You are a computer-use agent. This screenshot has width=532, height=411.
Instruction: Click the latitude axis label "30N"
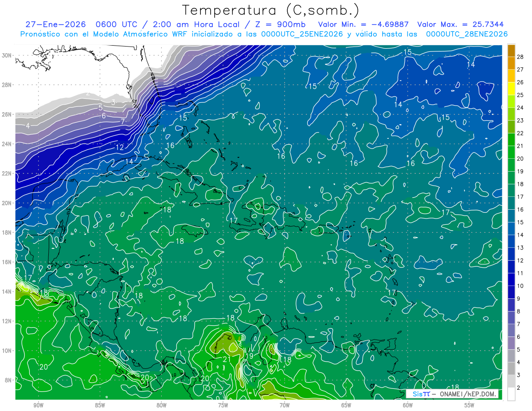(x=7, y=55)
